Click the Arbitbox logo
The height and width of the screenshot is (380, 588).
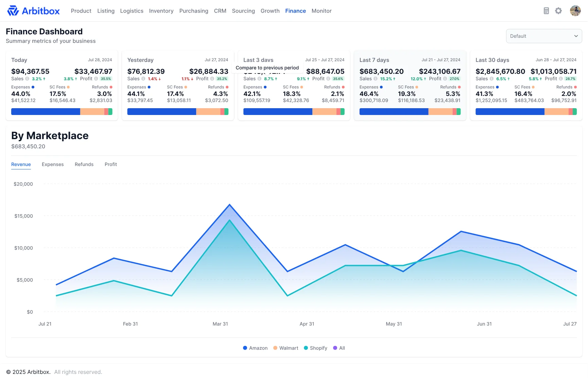tap(33, 11)
